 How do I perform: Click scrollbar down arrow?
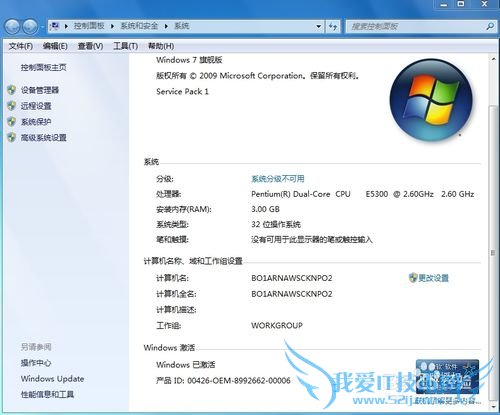tap(493, 407)
